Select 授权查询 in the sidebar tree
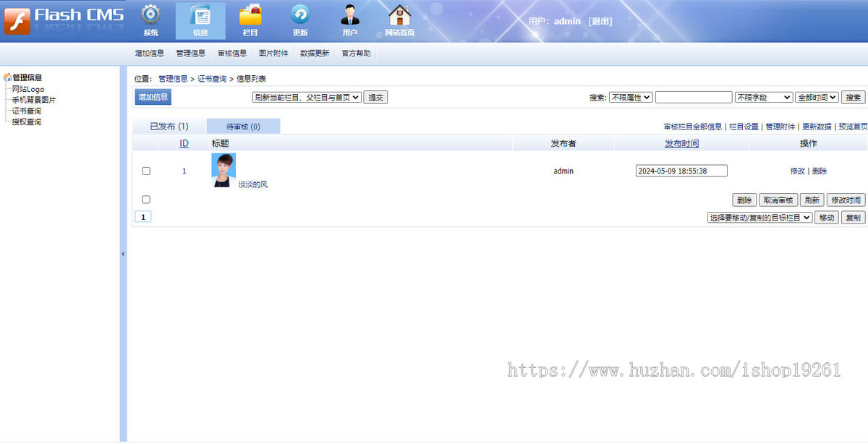The image size is (868, 444). click(x=27, y=121)
